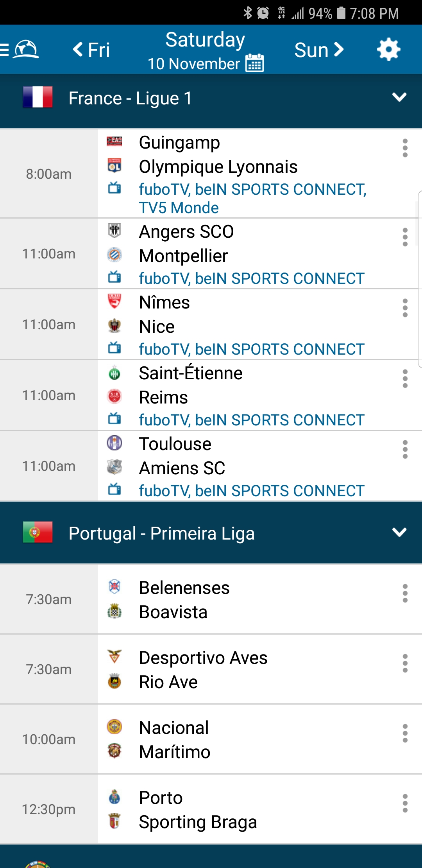Open three-dot menu for Saint-Étienne vs Reims
The width and height of the screenshot is (422, 868).
coord(405,379)
